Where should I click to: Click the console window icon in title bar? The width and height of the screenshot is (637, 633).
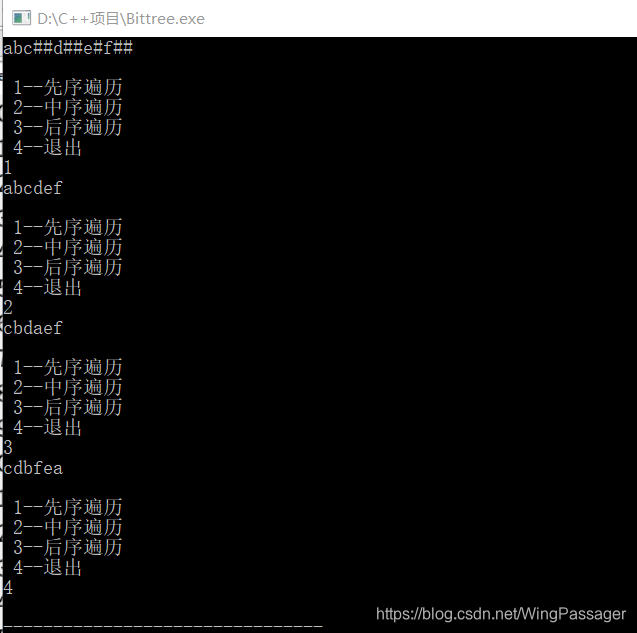21,18
